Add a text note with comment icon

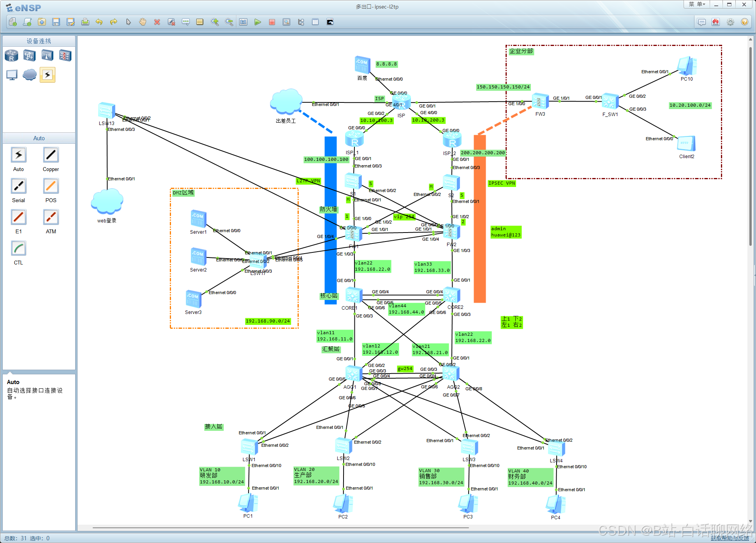[186, 22]
